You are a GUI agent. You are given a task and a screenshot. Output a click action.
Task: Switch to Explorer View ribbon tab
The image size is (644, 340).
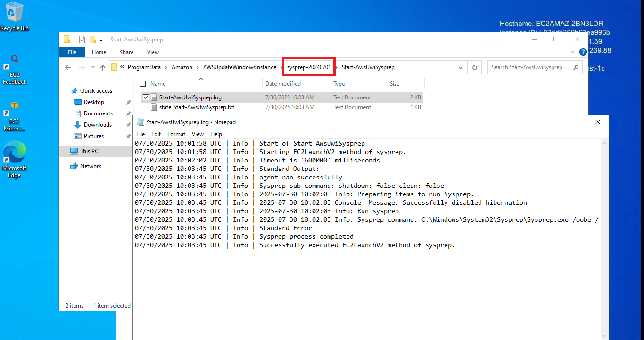click(153, 52)
